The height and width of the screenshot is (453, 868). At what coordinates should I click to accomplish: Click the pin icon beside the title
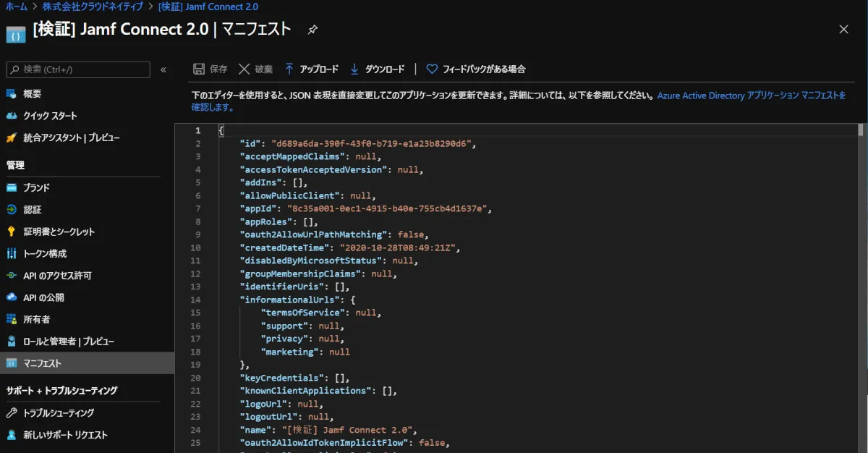[312, 30]
